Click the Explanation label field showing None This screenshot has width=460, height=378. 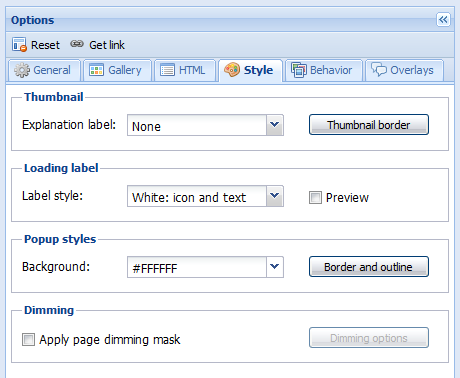coord(197,125)
